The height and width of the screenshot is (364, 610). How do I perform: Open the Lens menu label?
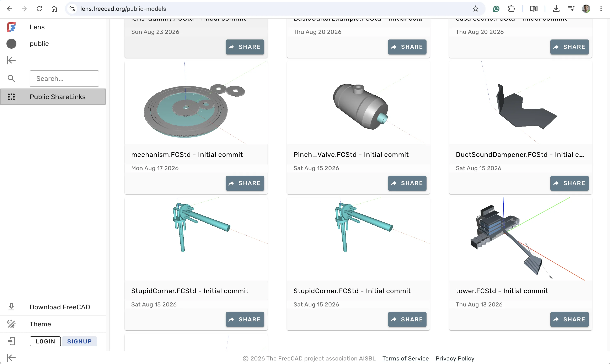click(x=37, y=27)
